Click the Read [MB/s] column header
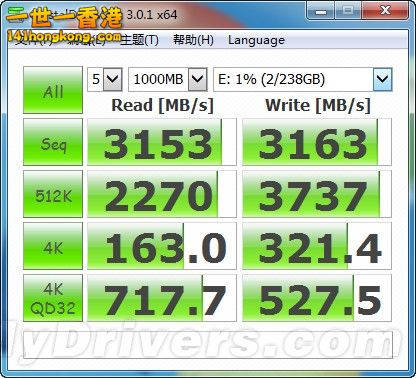Viewport: 416px width, 378px height. (162, 106)
